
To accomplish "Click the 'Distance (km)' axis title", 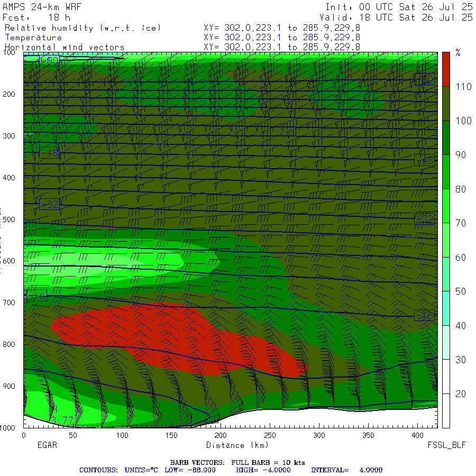I will tap(237, 445).
